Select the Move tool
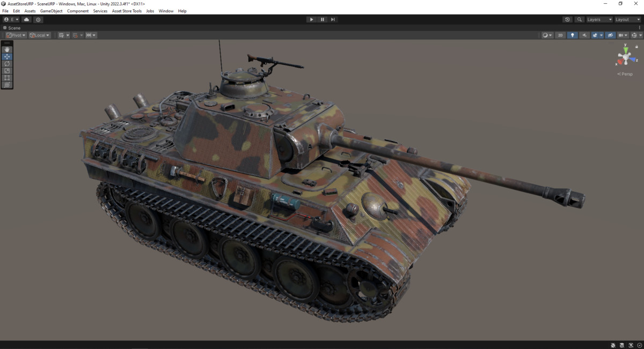Image resolution: width=644 pixels, height=349 pixels. point(6,56)
